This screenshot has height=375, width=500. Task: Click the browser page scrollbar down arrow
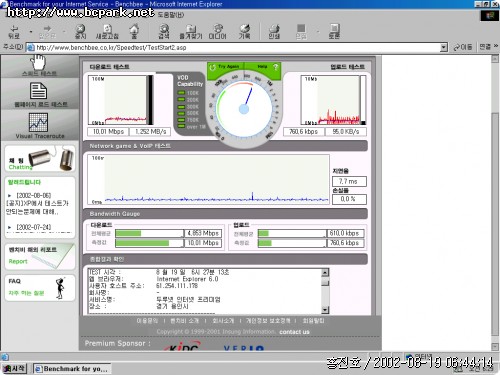(495, 347)
